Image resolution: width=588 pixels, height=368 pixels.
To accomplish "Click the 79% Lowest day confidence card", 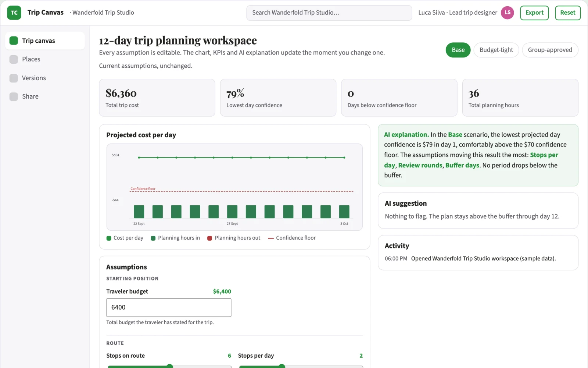I will coord(278,98).
